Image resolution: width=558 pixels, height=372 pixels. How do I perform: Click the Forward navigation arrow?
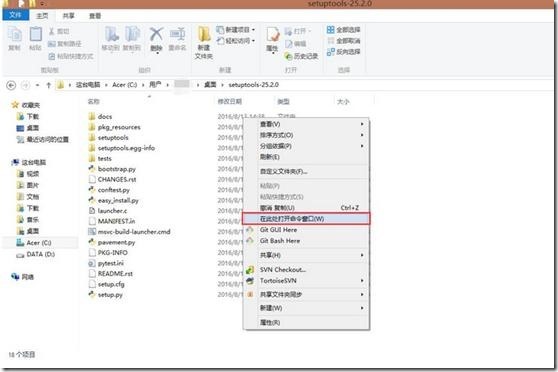(25, 85)
